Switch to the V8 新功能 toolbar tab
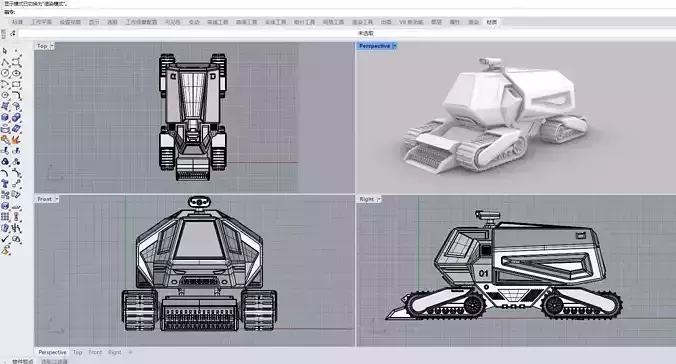676x364 pixels. pyautogui.click(x=411, y=22)
